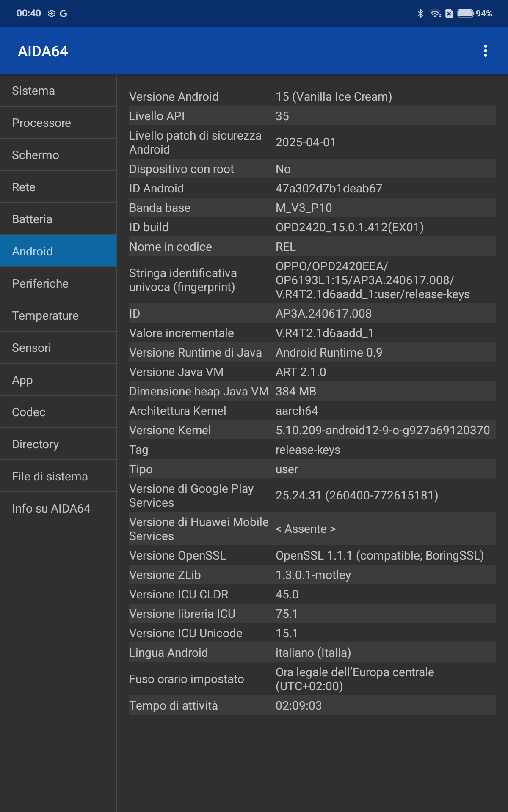The image size is (508, 812).
Task: Tap the Tag row label
Action: [x=139, y=450]
